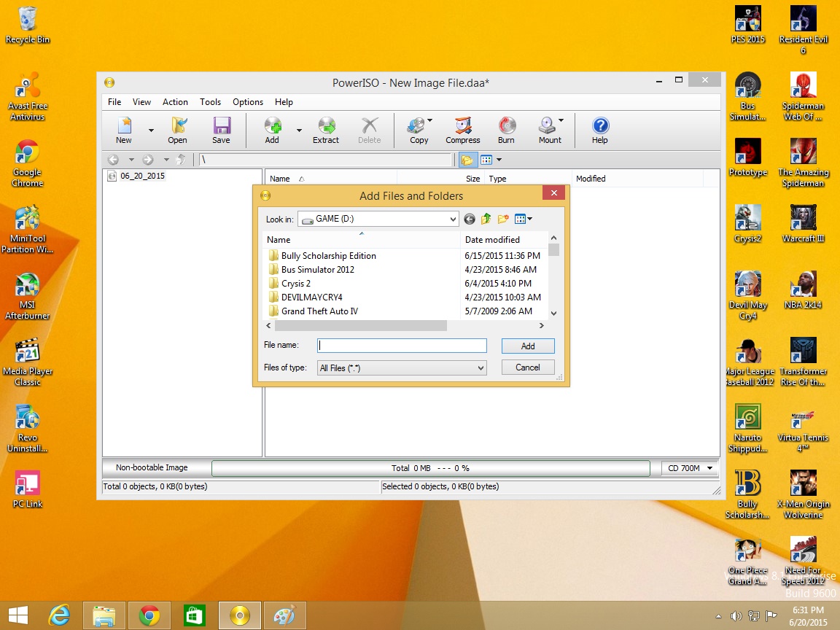Open the Action menu
This screenshot has height=630, width=840.
point(175,102)
